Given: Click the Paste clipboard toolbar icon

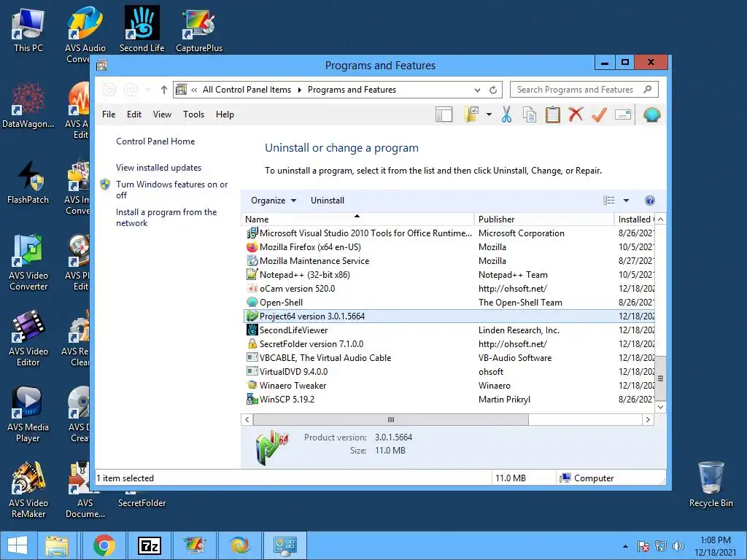Looking at the screenshot, I should [553, 114].
